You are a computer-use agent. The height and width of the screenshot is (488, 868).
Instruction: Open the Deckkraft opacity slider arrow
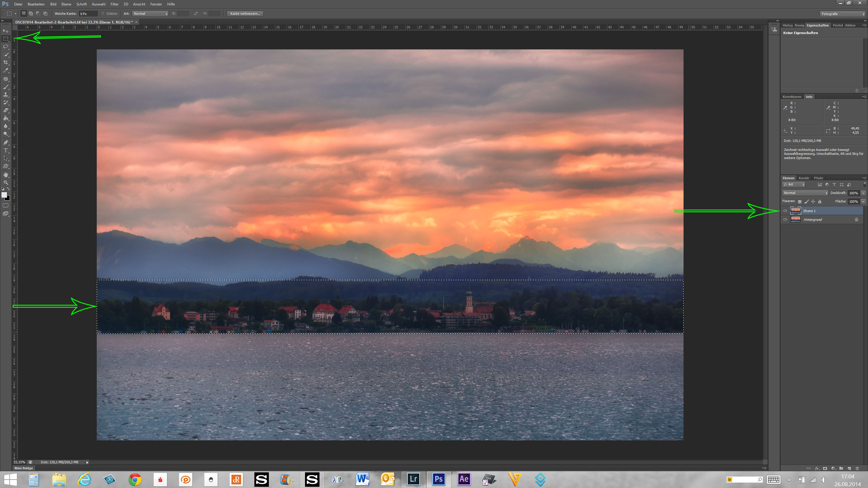pos(863,193)
